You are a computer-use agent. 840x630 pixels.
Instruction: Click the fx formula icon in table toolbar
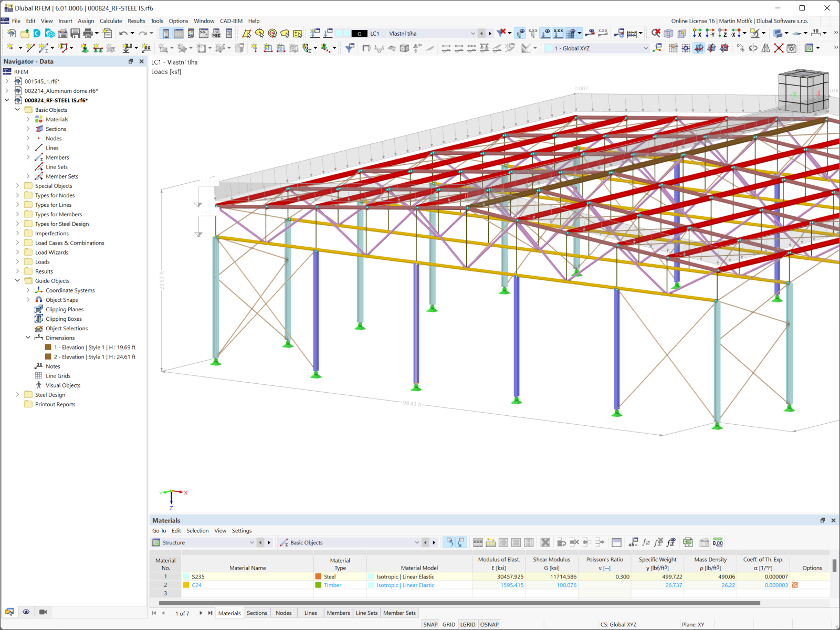(x=646, y=542)
